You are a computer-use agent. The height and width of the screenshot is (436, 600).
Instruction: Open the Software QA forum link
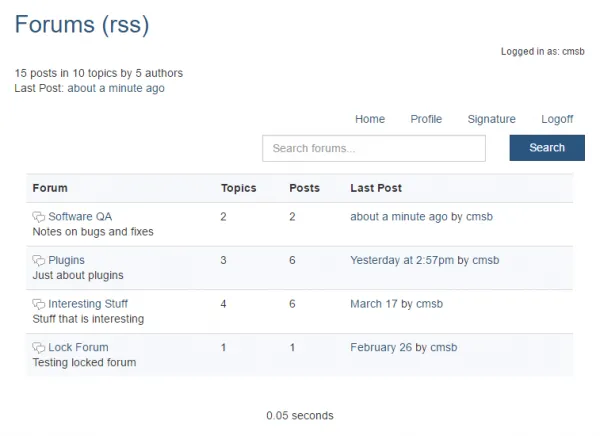coord(80,216)
